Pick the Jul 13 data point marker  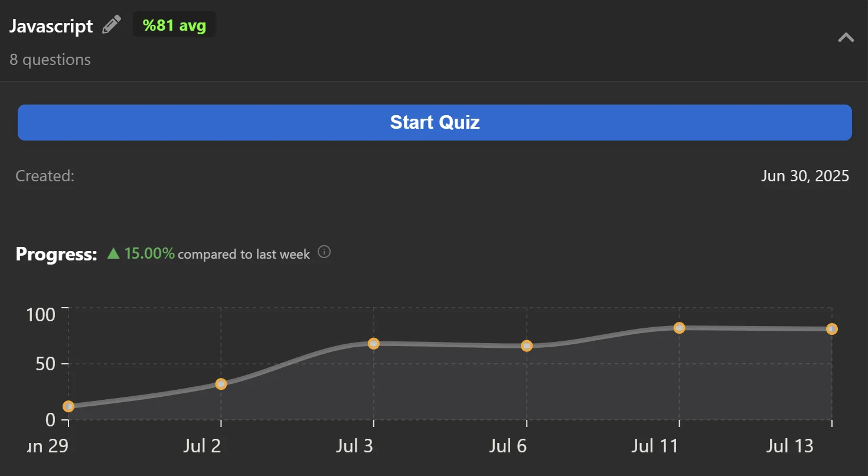831,329
